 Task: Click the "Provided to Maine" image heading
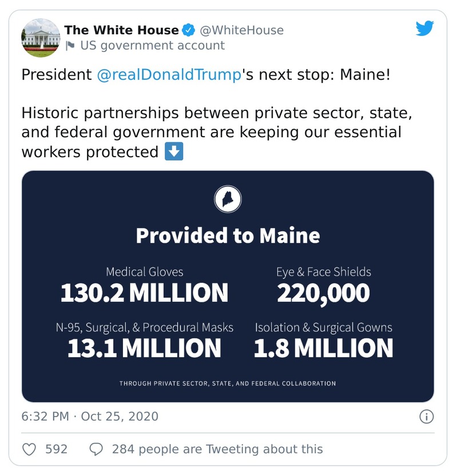point(228,235)
